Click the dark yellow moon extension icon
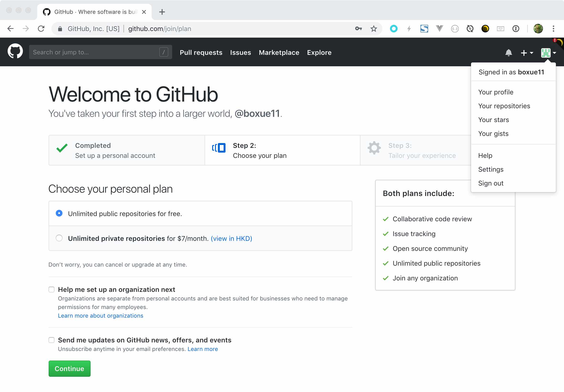 click(485, 29)
